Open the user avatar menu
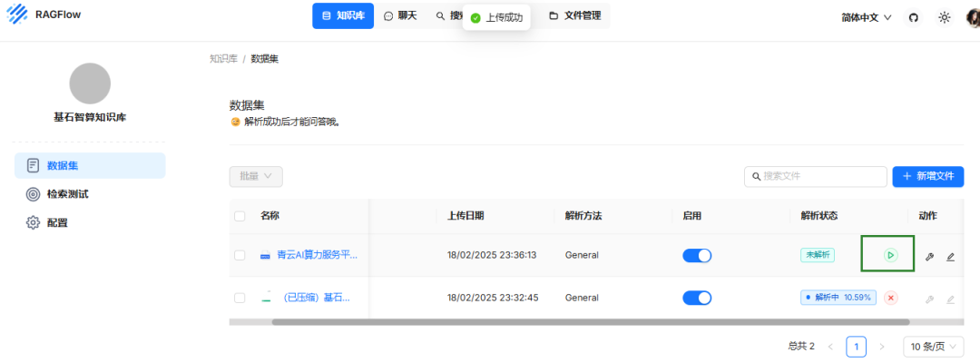Image resolution: width=980 pixels, height=363 pixels. point(973,17)
